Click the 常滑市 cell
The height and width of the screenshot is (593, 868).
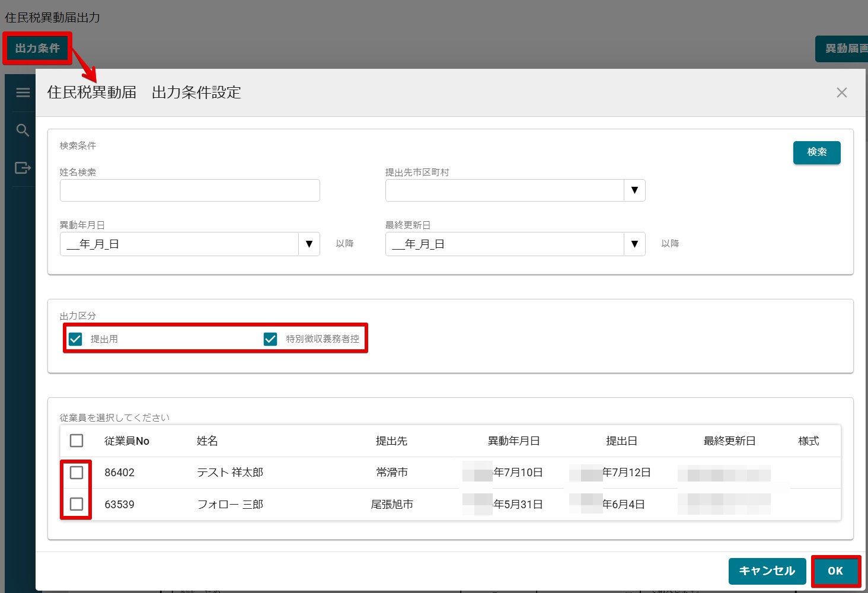(x=392, y=473)
